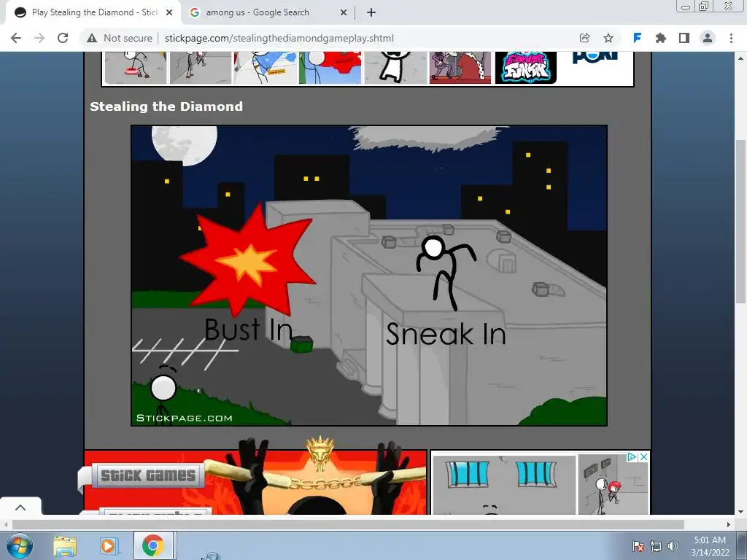Screen dimensions: 747x560
Task: Click the red explosion graphic in the game
Action: click(248, 261)
